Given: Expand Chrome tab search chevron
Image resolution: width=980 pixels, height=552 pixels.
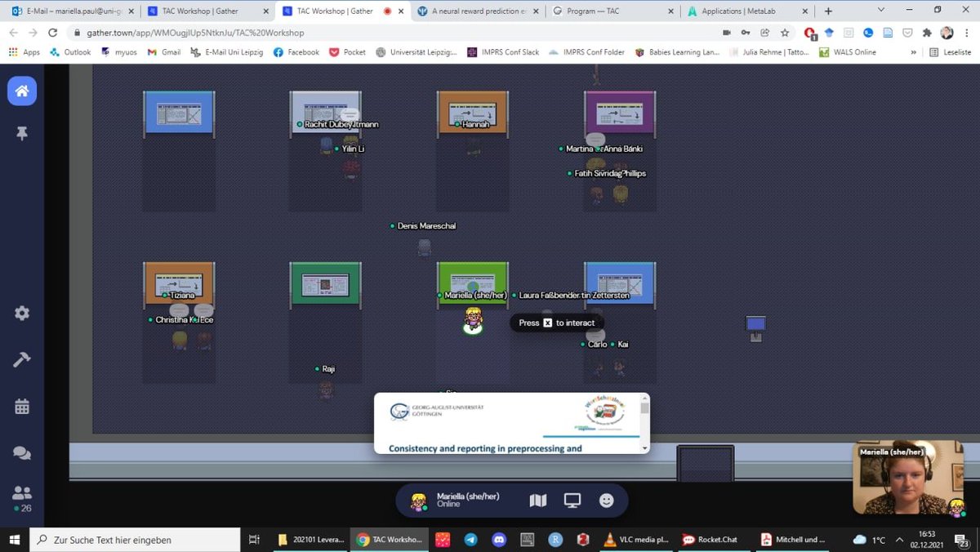Looking at the screenshot, I should 881,10.
